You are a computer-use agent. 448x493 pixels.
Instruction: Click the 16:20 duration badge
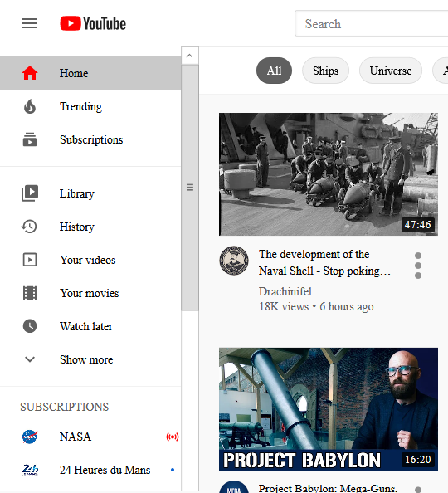point(418,459)
